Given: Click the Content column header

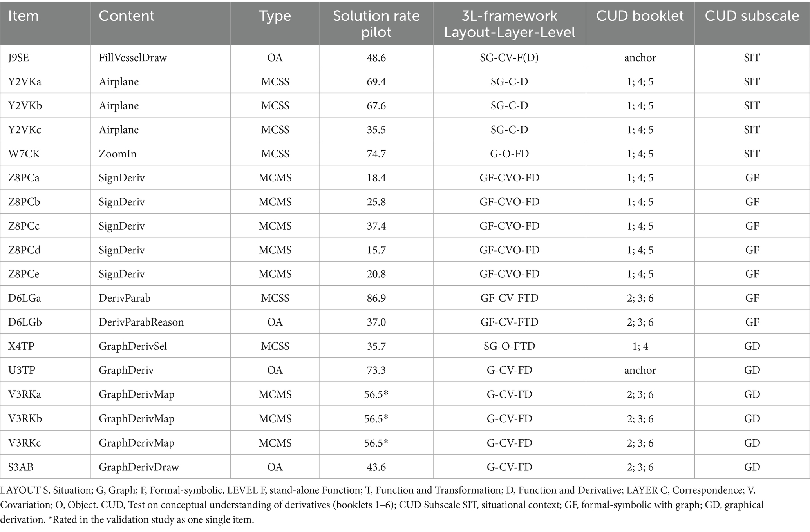Looking at the screenshot, I should pyautogui.click(x=127, y=16).
